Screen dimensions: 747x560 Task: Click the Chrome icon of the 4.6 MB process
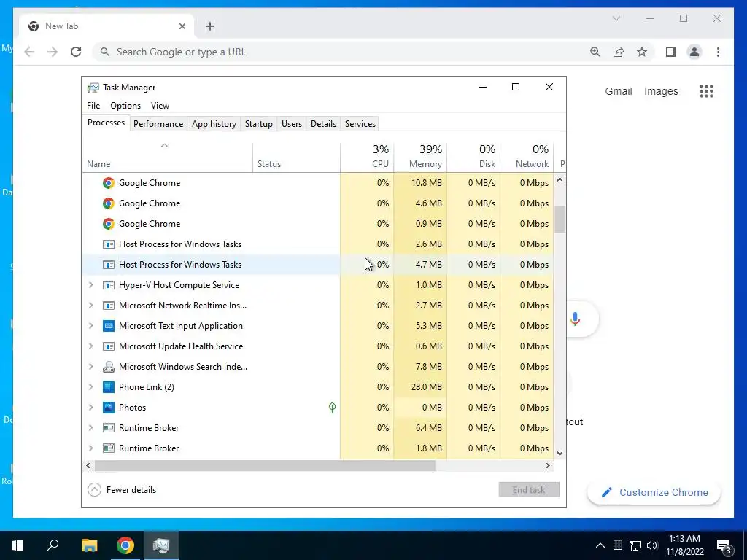[109, 203]
